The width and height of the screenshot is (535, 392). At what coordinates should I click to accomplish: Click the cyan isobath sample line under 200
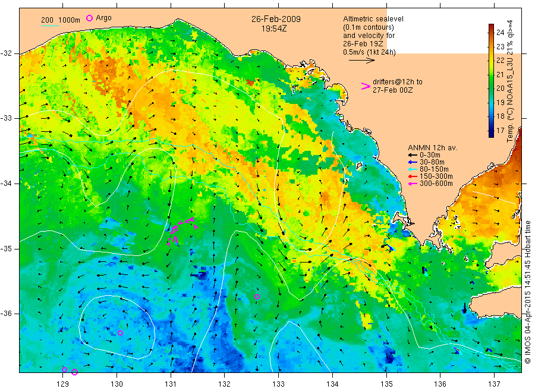tap(50, 25)
